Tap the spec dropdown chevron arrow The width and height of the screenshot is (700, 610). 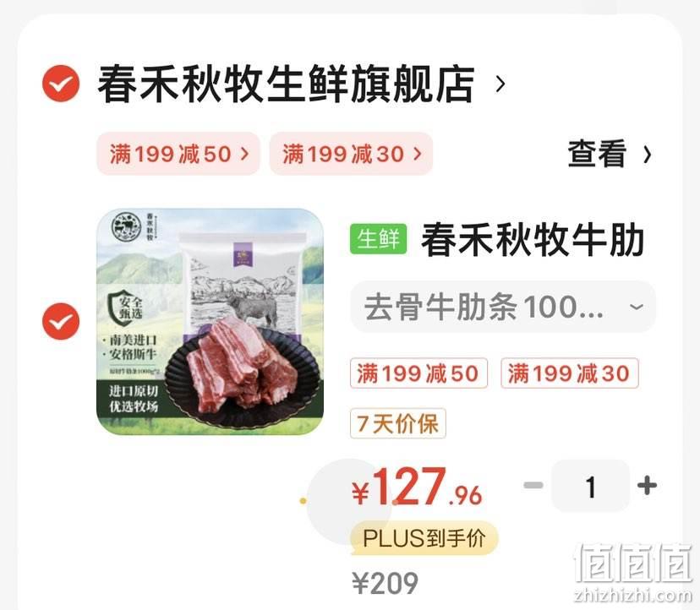point(636,307)
